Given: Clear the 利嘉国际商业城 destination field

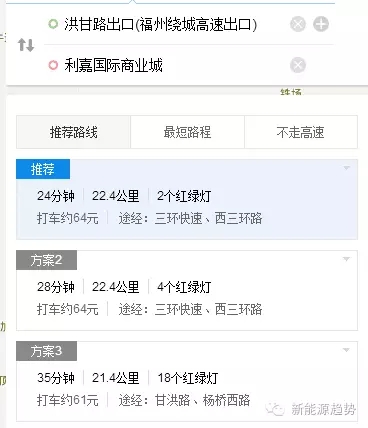Looking at the screenshot, I should point(298,65).
